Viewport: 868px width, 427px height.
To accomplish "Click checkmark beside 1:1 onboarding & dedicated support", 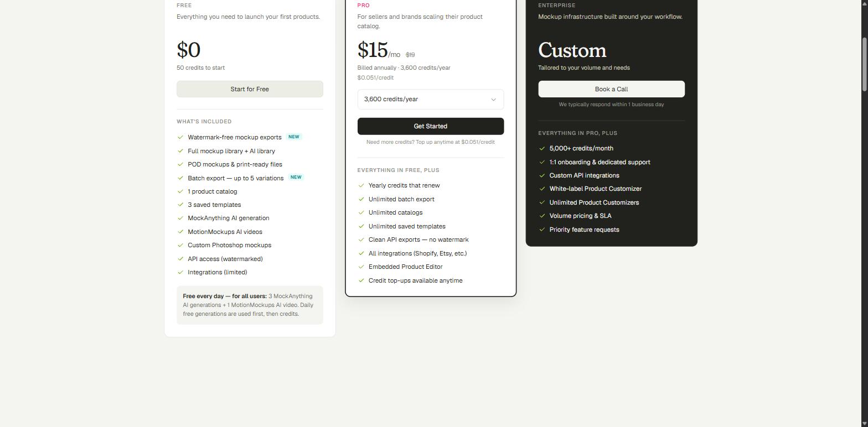I will point(542,162).
